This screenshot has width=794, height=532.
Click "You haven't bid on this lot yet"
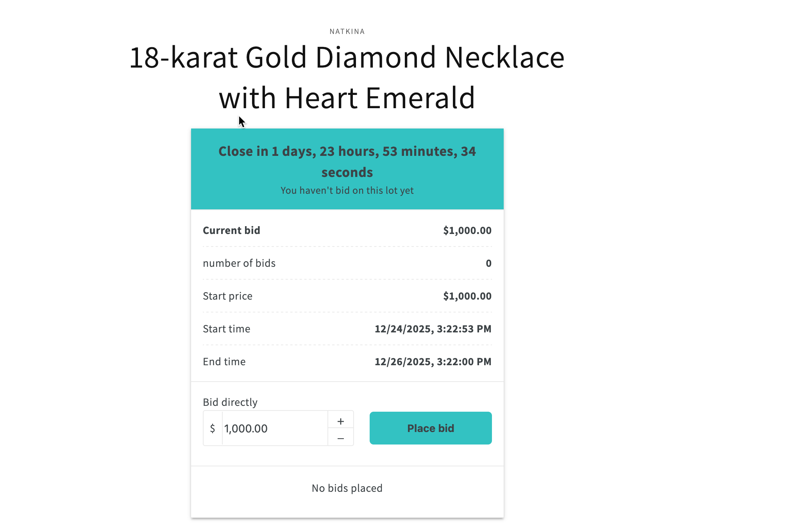(x=347, y=191)
